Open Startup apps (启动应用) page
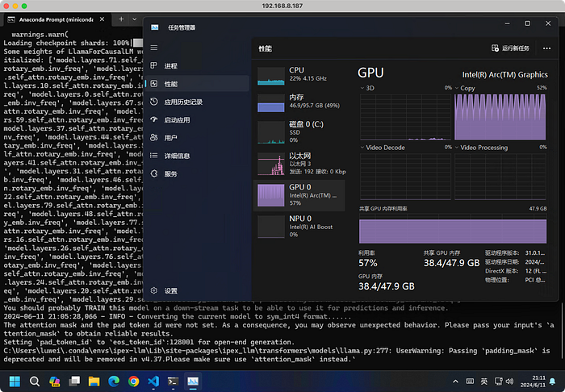 (x=198, y=120)
